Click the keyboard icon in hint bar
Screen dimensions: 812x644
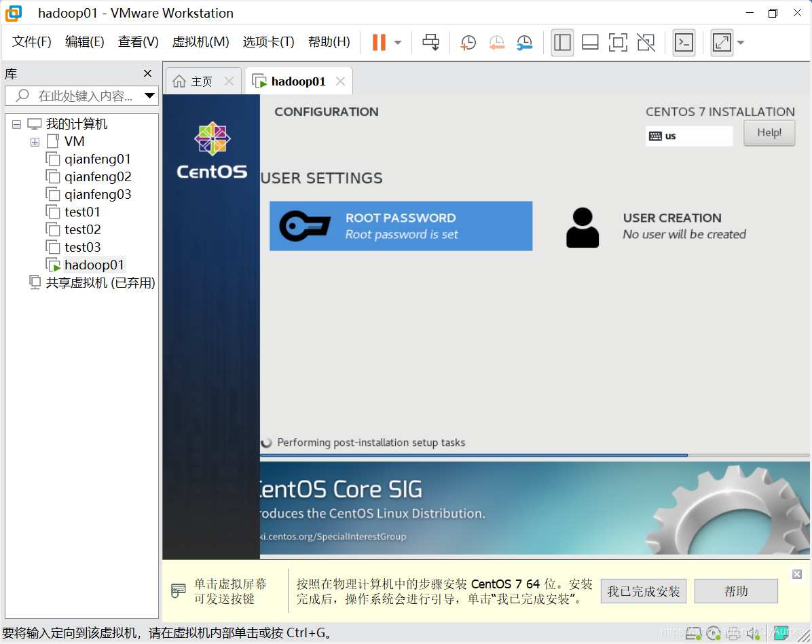[178, 590]
